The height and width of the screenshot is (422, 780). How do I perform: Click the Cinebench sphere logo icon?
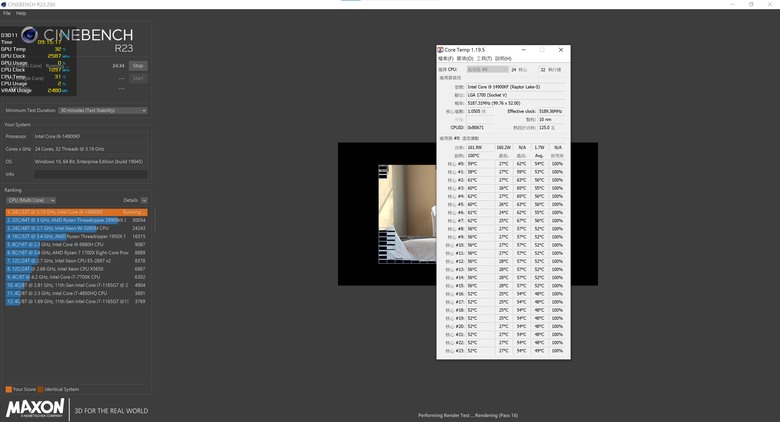(x=29, y=35)
